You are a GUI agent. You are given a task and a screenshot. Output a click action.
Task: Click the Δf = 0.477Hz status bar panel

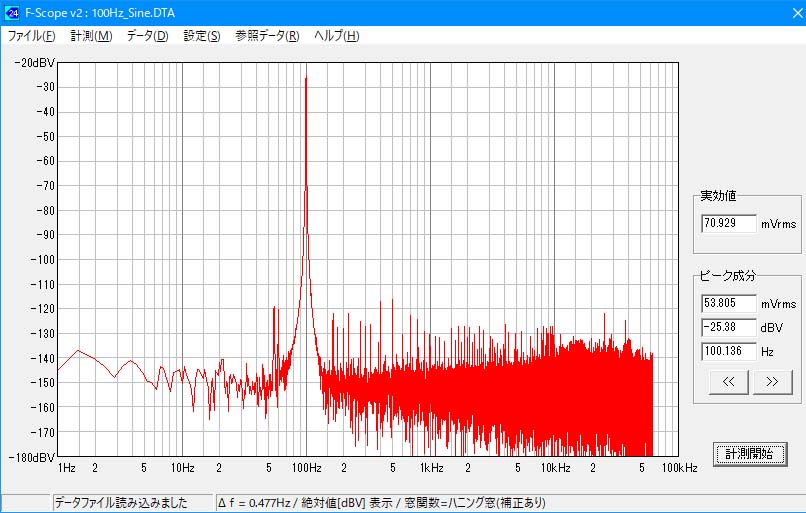click(x=380, y=503)
